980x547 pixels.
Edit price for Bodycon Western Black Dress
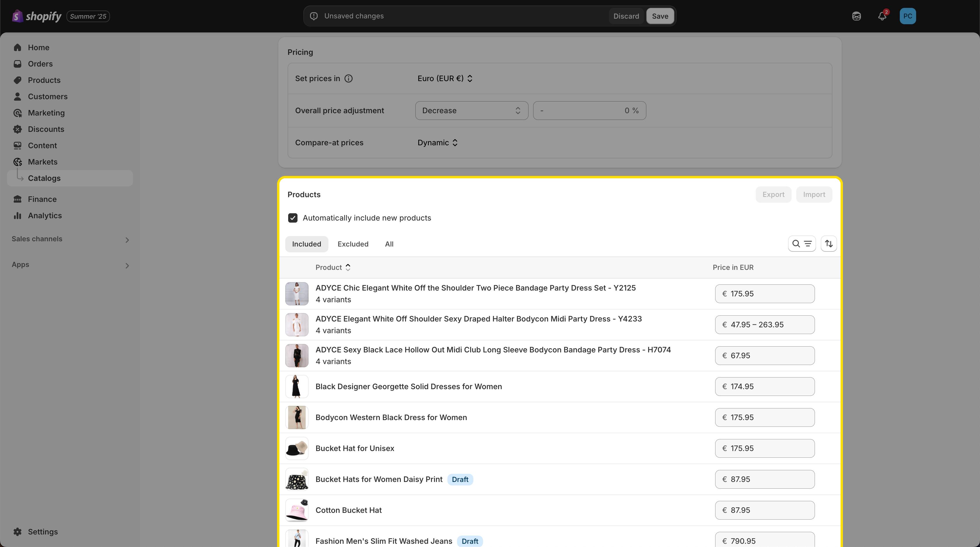coord(765,418)
